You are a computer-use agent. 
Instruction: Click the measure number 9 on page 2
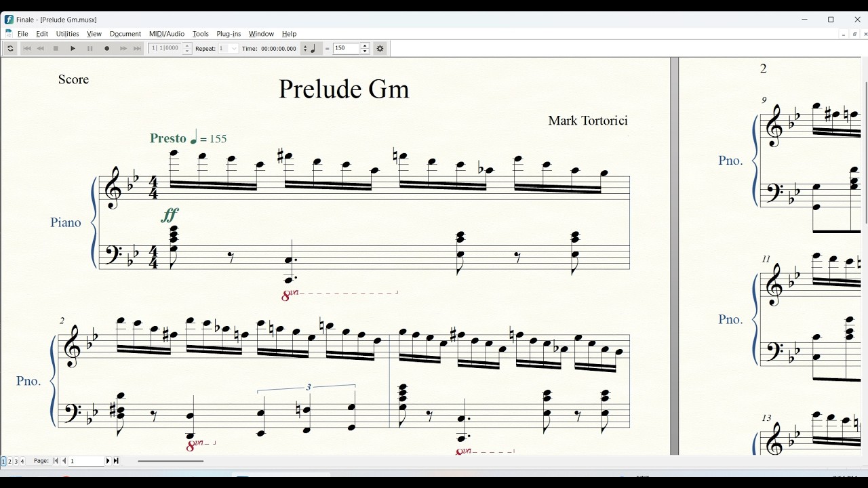[764, 100]
